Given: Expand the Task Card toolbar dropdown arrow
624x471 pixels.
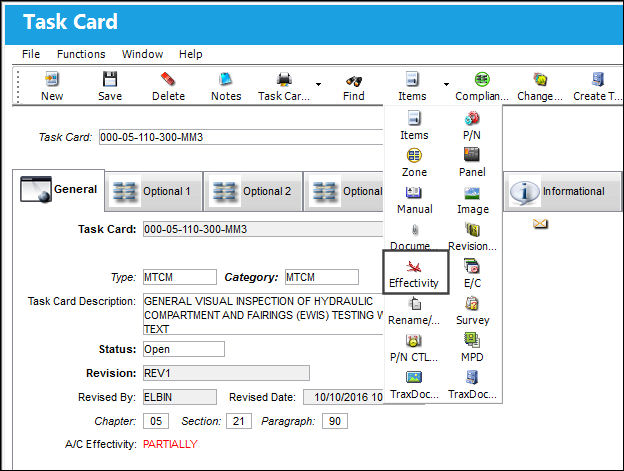Looking at the screenshot, I should pyautogui.click(x=318, y=84).
